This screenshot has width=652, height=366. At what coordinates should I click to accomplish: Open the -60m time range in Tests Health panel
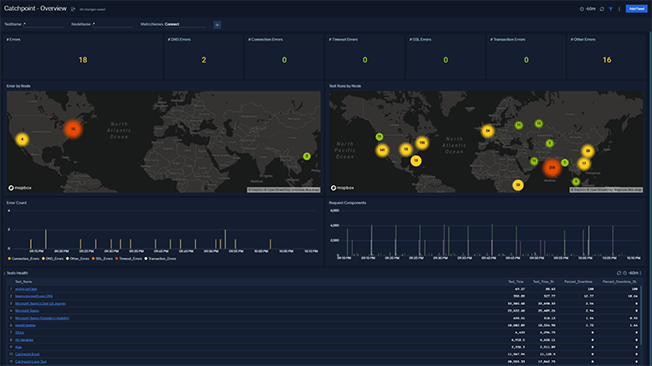click(x=633, y=273)
